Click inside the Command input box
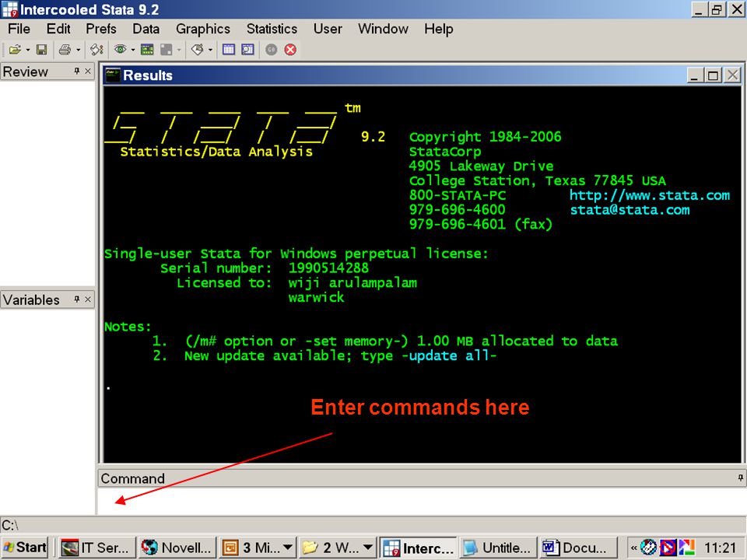 [x=421, y=501]
